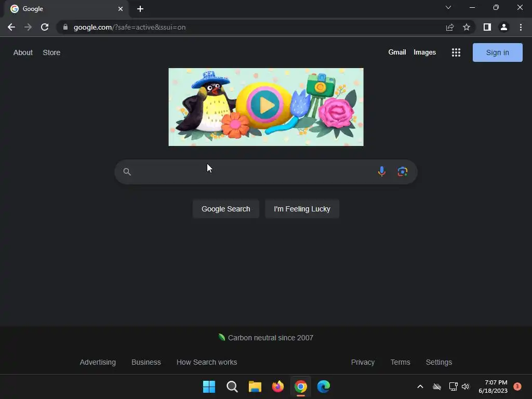Click the browser forward arrow
This screenshot has height=399, width=532.
coord(28,27)
